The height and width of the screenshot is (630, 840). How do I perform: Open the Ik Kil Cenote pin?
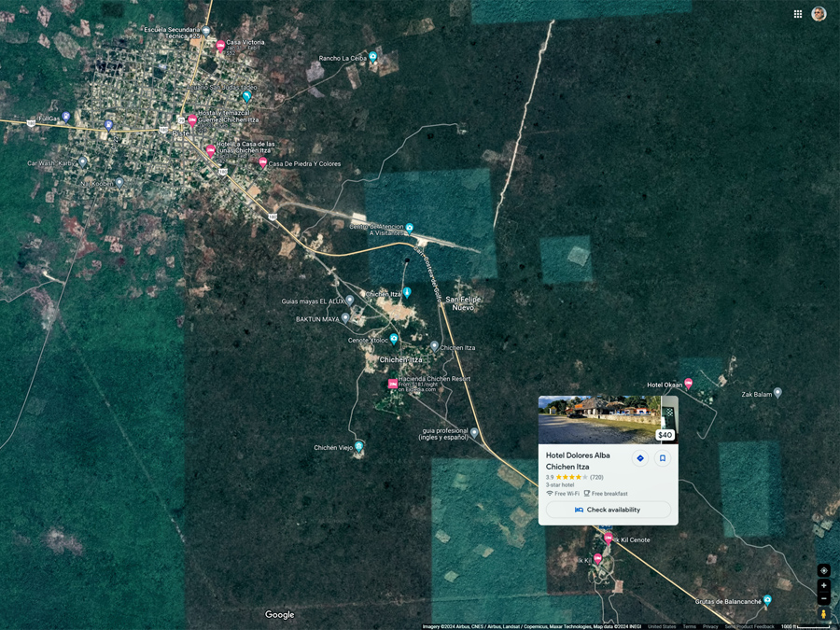[608, 538]
